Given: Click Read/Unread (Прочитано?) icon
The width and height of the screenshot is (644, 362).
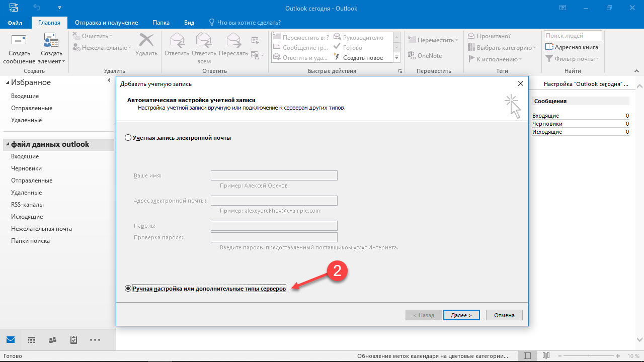Looking at the screenshot, I should click(x=489, y=36).
